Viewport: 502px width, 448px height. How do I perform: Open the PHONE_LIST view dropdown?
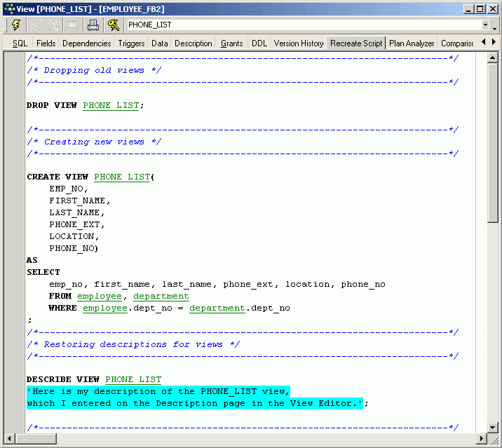[485, 25]
